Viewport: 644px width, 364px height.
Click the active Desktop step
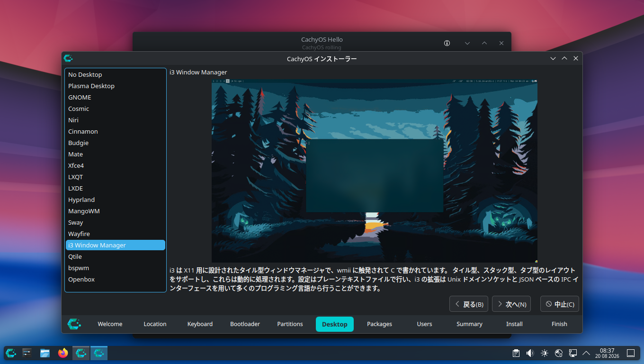335,324
